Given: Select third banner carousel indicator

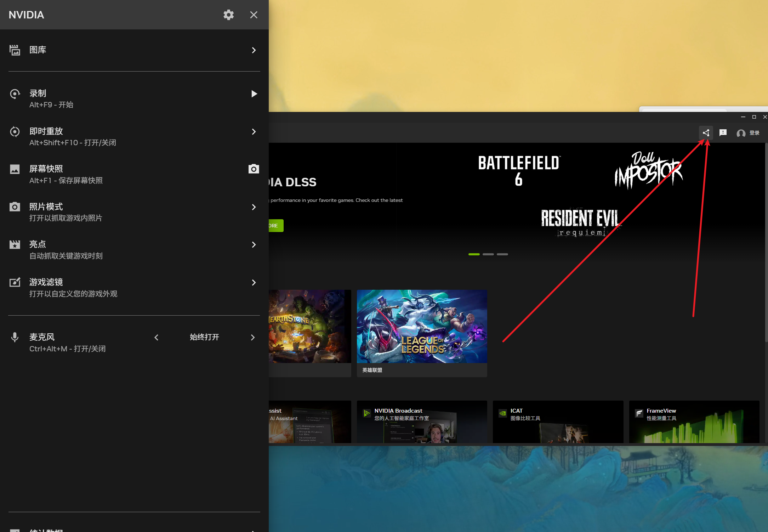Looking at the screenshot, I should 502,254.
